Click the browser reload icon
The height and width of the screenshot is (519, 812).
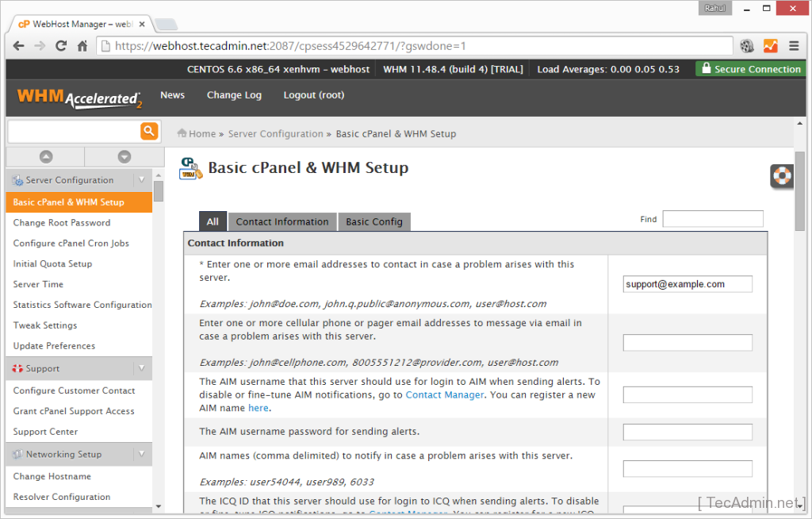click(x=61, y=46)
